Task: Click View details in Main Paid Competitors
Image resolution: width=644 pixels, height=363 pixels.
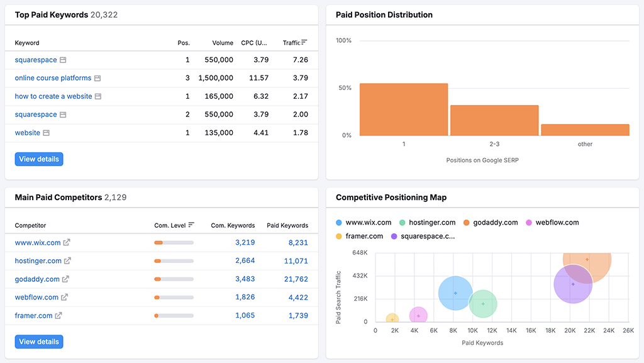Action: click(x=38, y=341)
